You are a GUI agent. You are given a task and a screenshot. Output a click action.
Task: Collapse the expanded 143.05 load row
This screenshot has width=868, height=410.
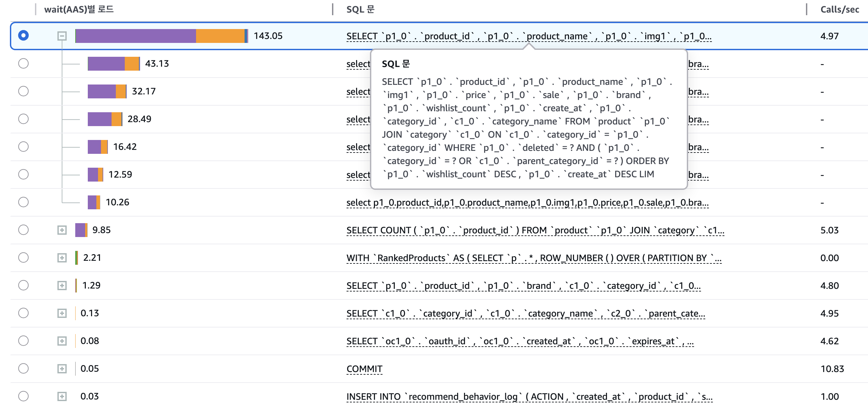click(x=62, y=36)
